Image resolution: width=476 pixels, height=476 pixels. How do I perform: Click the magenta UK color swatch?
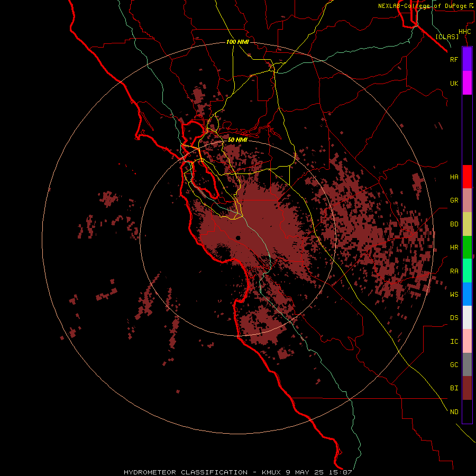(x=467, y=83)
